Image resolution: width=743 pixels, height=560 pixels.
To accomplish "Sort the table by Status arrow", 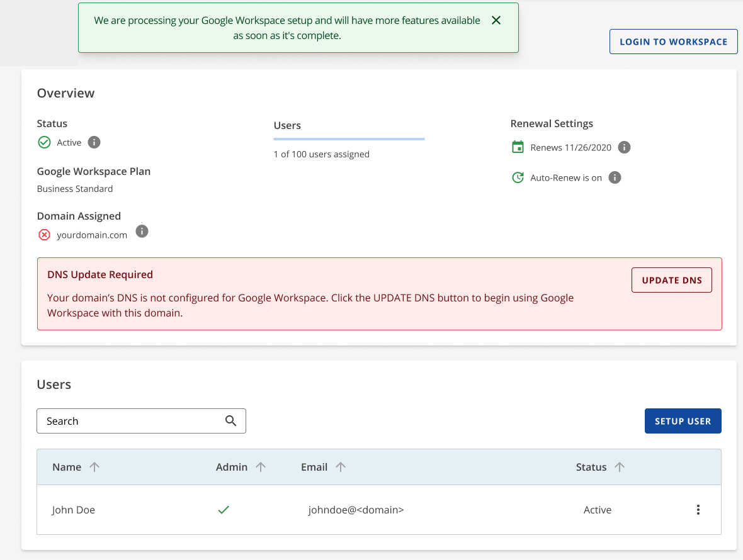I will [x=620, y=467].
